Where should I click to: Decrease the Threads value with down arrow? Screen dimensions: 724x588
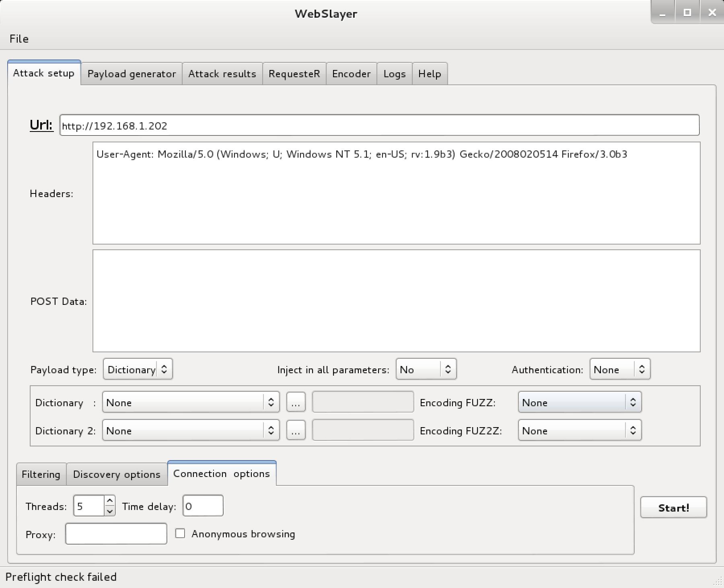[109, 511]
